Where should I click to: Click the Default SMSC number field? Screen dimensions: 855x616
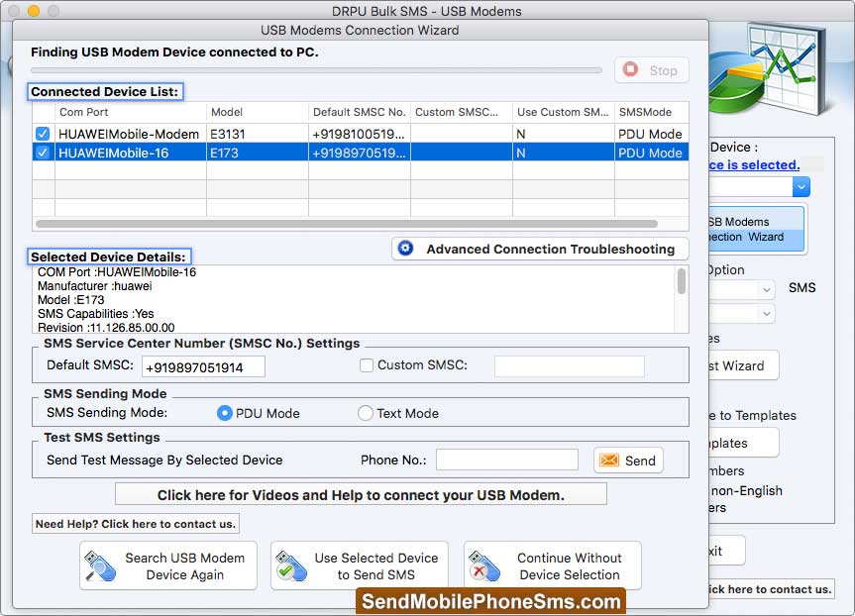(203, 366)
